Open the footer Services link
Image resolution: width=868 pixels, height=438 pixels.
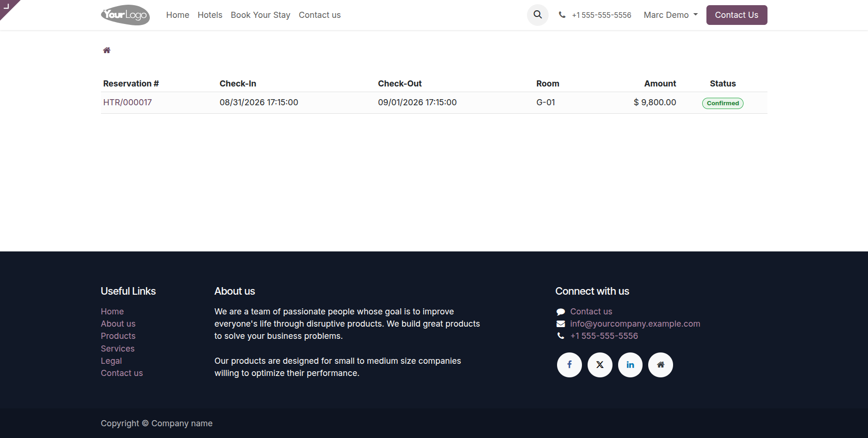click(x=117, y=349)
